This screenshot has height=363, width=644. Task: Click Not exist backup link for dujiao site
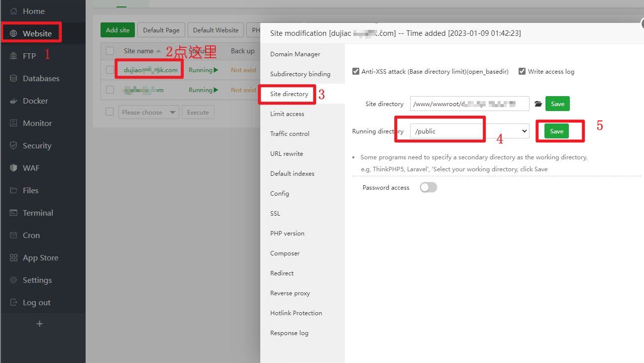point(244,70)
